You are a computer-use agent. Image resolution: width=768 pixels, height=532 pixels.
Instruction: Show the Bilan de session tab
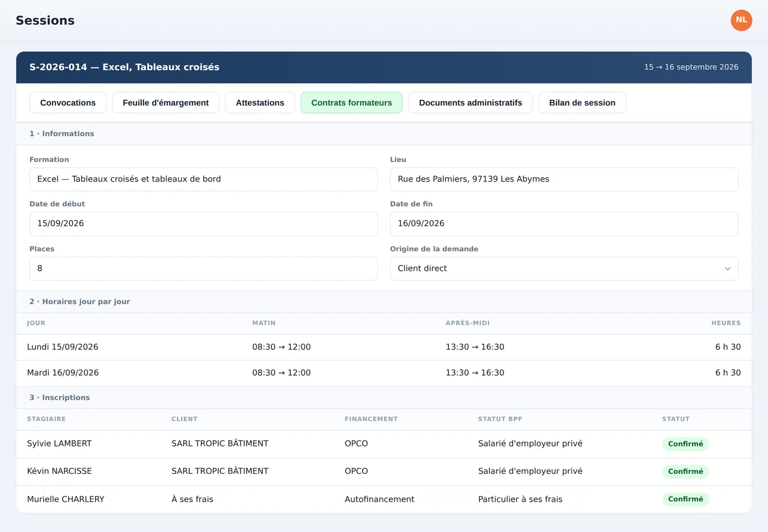point(582,103)
